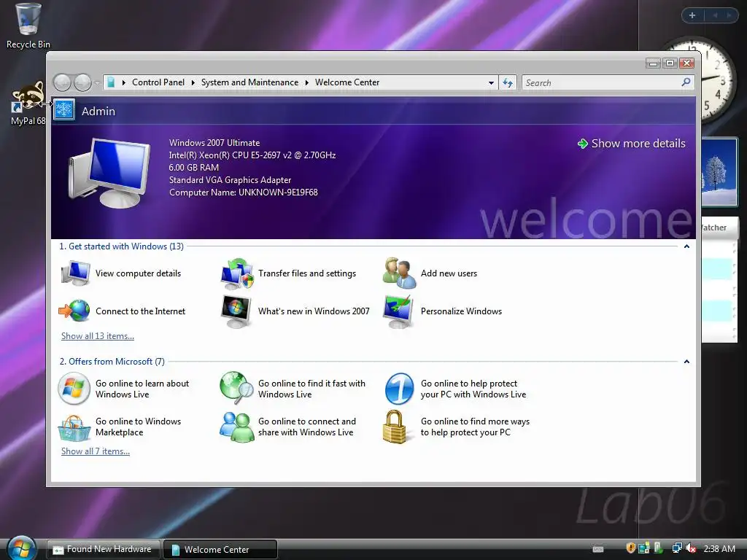This screenshot has height=560, width=747.
Task: Select the Connect to the Internet globe icon
Action: pyautogui.click(x=74, y=311)
